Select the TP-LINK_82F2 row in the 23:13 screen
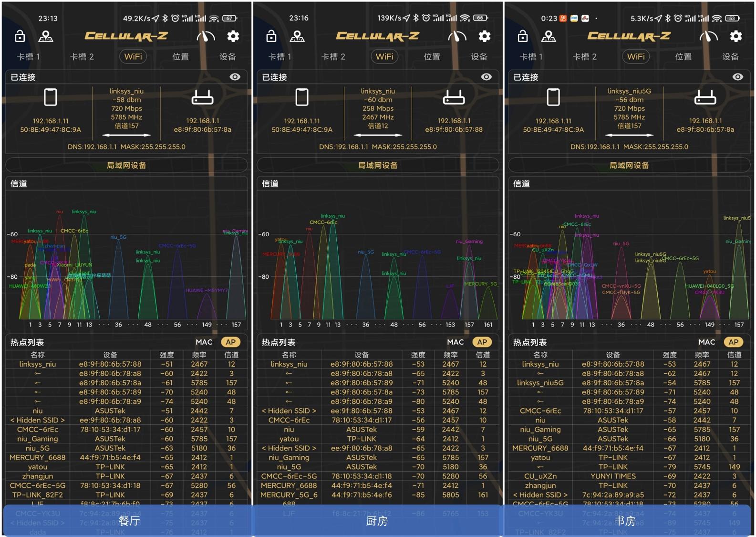756x537 pixels. tap(126, 495)
